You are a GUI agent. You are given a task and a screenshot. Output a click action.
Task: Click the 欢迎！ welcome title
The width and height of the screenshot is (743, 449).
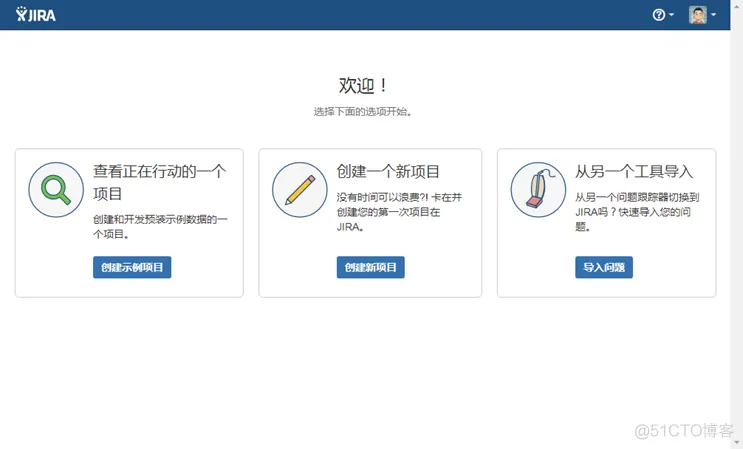[363, 86]
